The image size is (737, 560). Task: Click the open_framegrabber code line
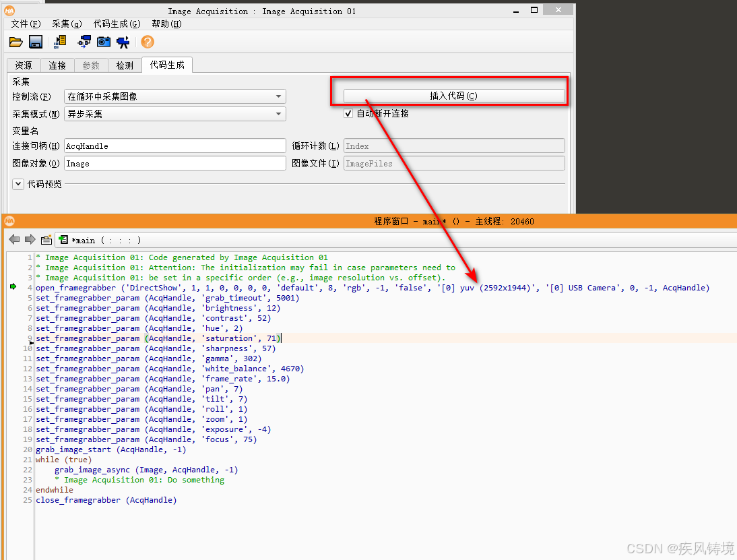point(373,288)
